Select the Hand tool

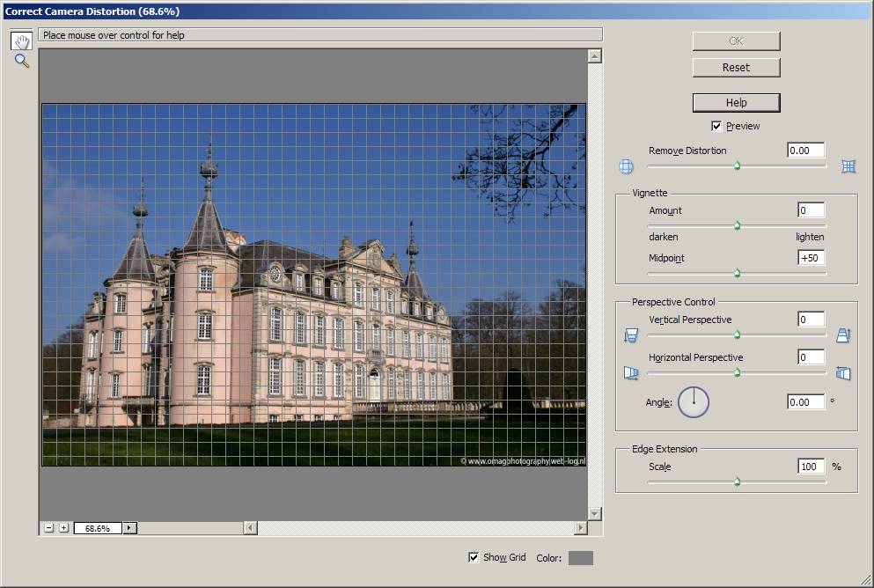tap(22, 40)
